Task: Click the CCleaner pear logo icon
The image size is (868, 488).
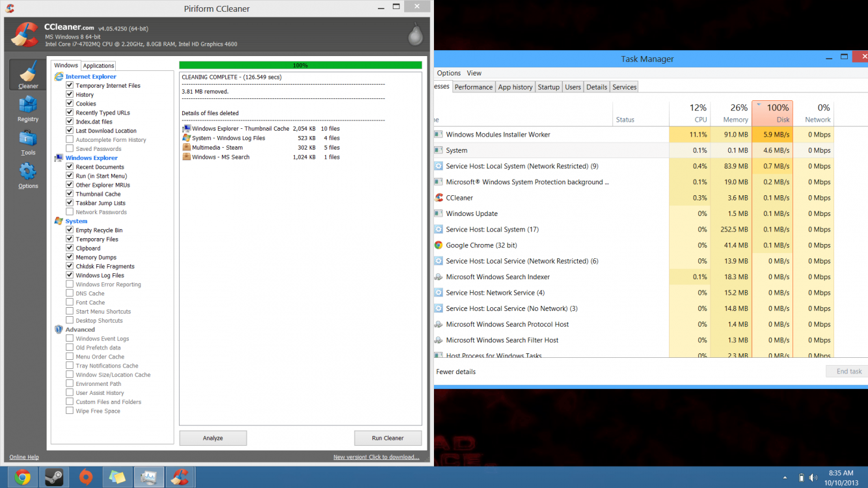Action: 415,34
